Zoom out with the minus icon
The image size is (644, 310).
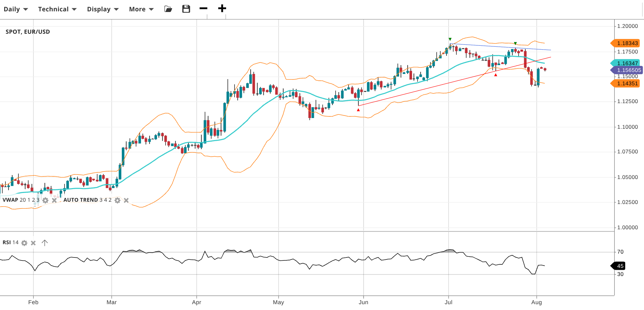point(203,8)
